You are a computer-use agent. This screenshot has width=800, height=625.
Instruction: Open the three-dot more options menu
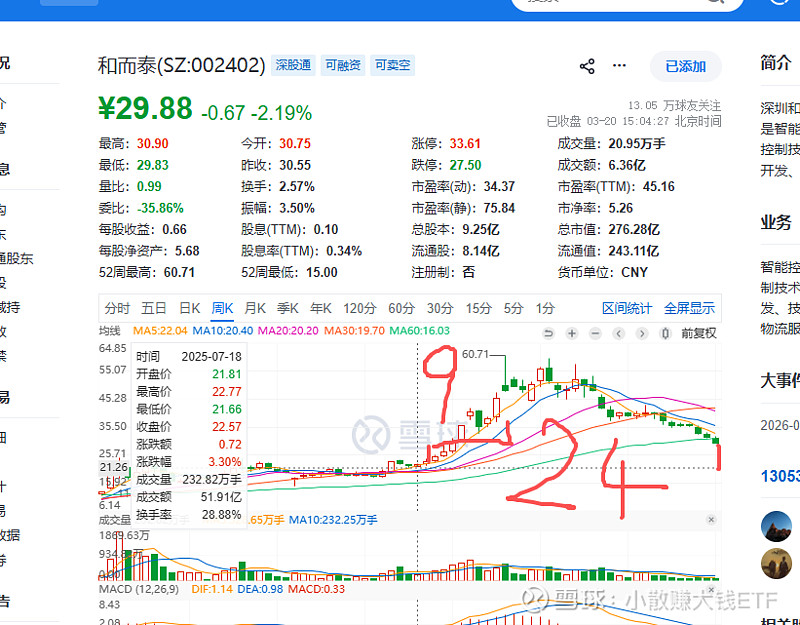619,65
